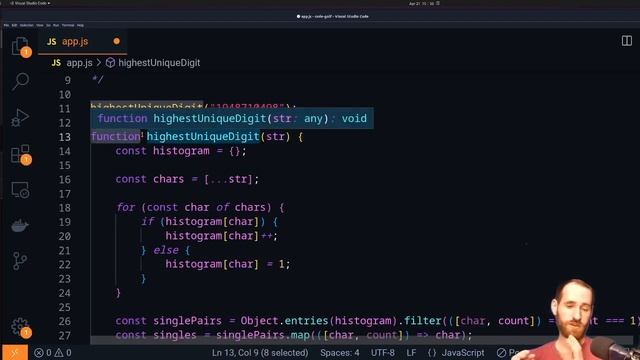This screenshot has height=360, width=640.
Task: Open the Docker view in the activity bar
Action: (20, 225)
